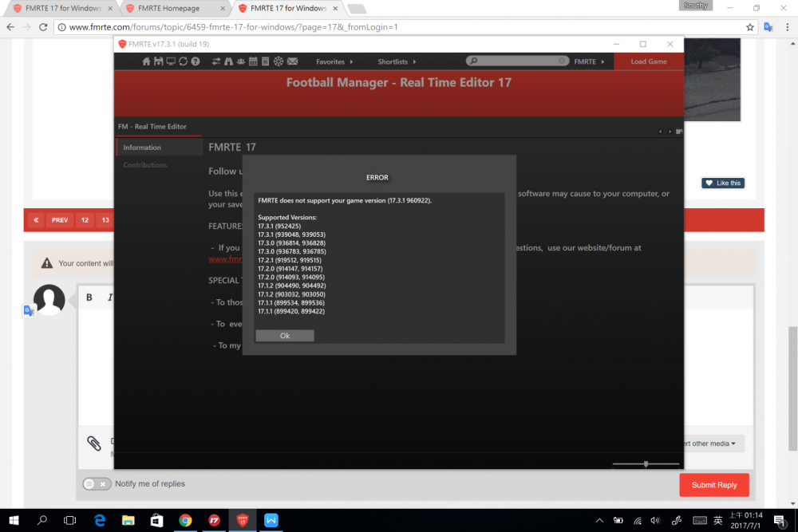
Task: Click the swap arrows transfer icon in FMRTE
Action: coord(216,61)
